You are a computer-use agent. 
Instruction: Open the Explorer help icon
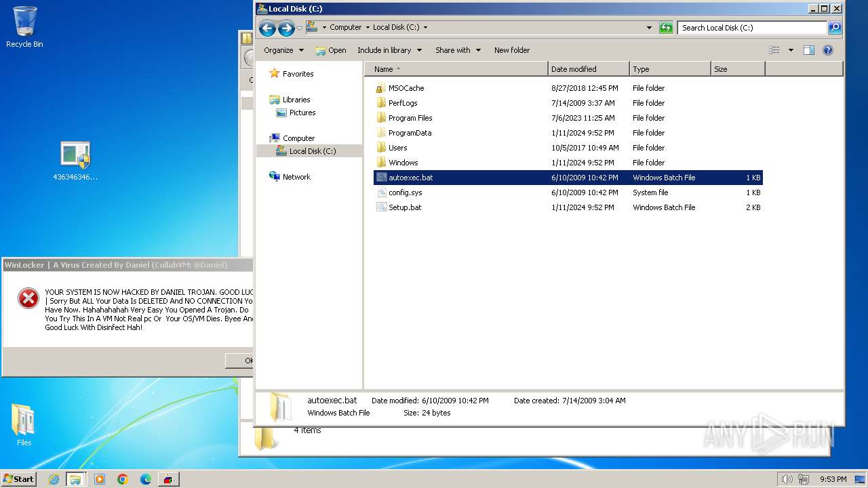827,50
